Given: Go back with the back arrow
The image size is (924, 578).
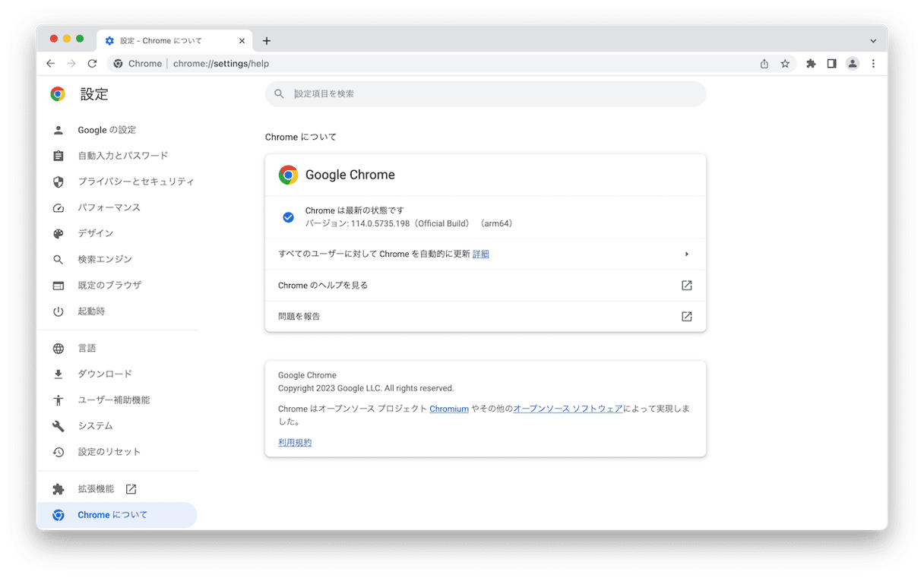Looking at the screenshot, I should tap(50, 64).
